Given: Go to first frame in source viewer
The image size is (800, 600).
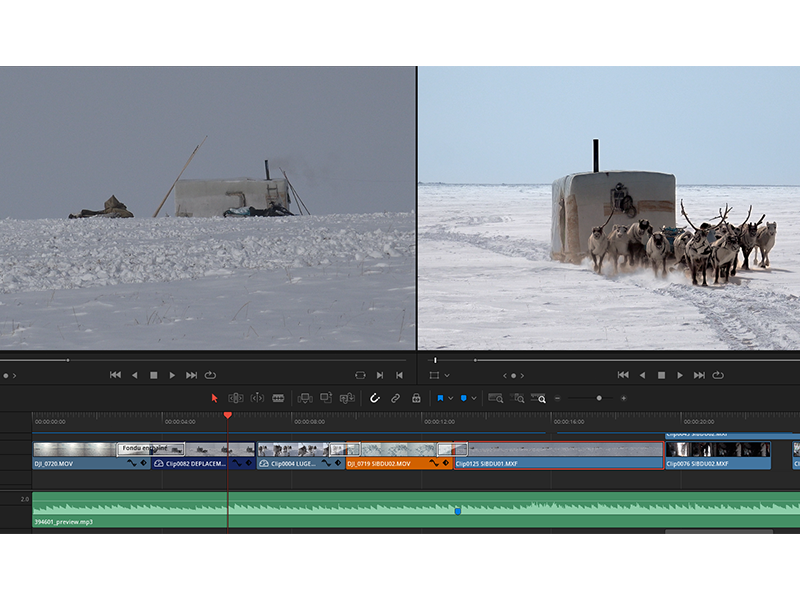Looking at the screenshot, I should coord(115,375).
